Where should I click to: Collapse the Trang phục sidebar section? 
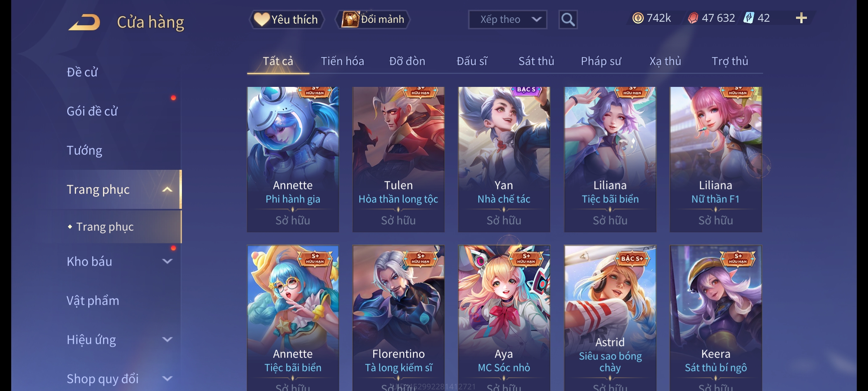coord(167,189)
